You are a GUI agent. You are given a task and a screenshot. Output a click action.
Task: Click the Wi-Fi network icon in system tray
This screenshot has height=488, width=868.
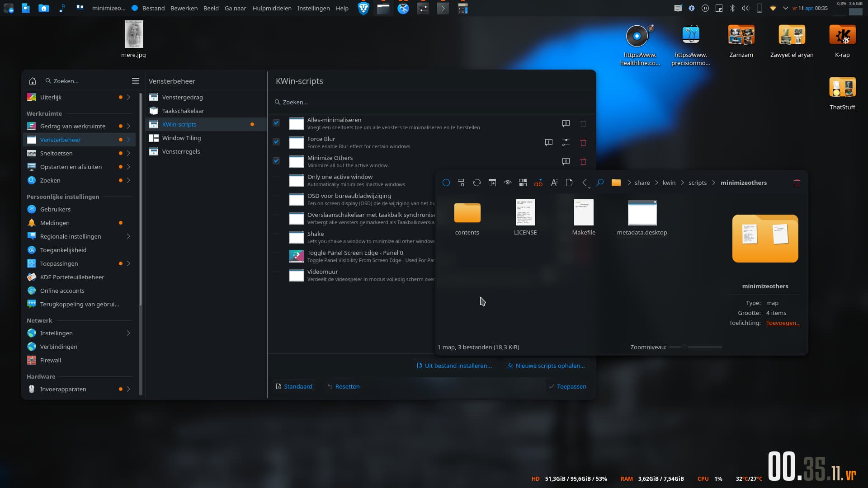coord(773,8)
